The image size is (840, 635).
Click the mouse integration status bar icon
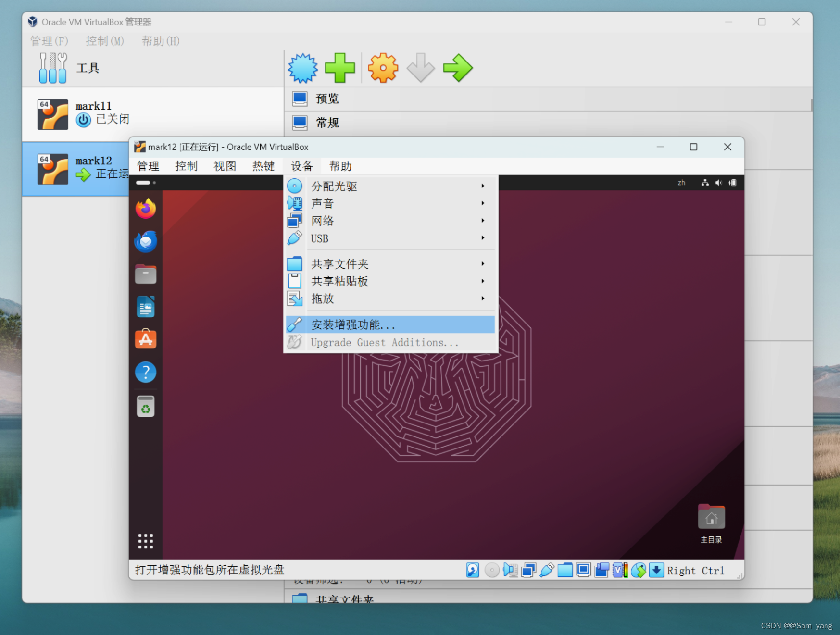(639, 570)
